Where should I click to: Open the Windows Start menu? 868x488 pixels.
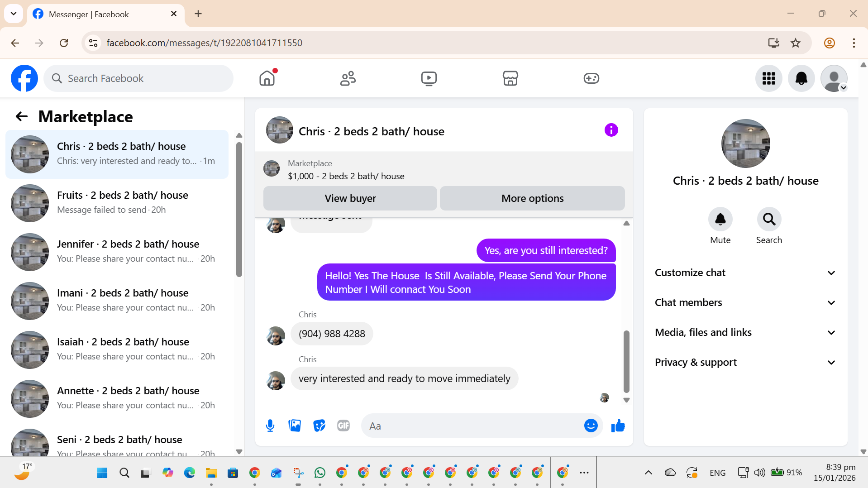(102, 473)
